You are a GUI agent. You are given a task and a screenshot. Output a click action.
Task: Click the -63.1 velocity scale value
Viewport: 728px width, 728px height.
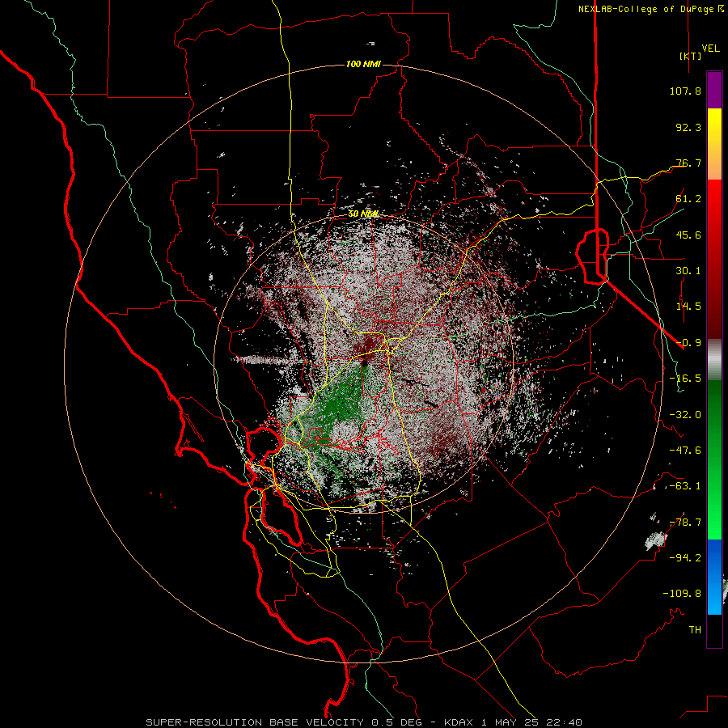pos(685,486)
